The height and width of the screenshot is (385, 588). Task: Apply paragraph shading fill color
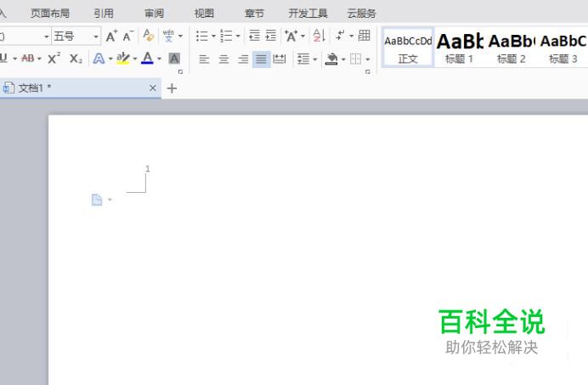(331, 59)
